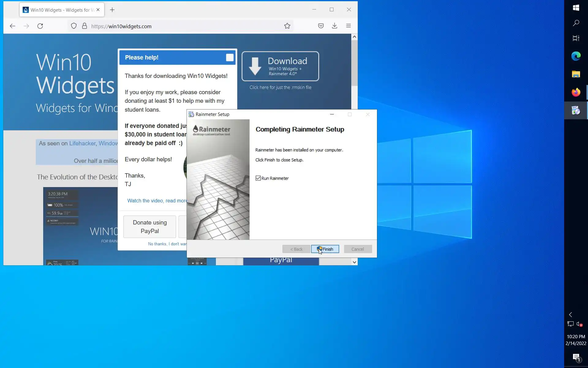588x368 pixels.
Task: Click the Firefox reload page icon
Action: click(40, 26)
